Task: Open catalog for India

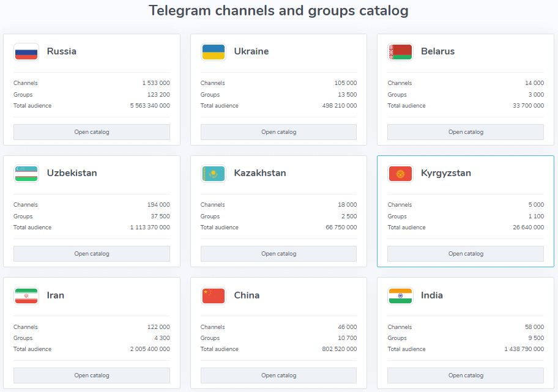Action: (465, 375)
